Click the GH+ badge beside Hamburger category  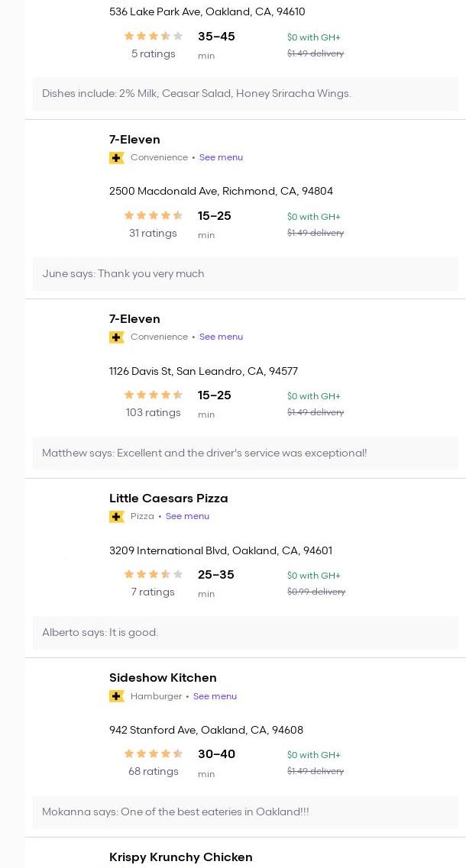point(117,696)
